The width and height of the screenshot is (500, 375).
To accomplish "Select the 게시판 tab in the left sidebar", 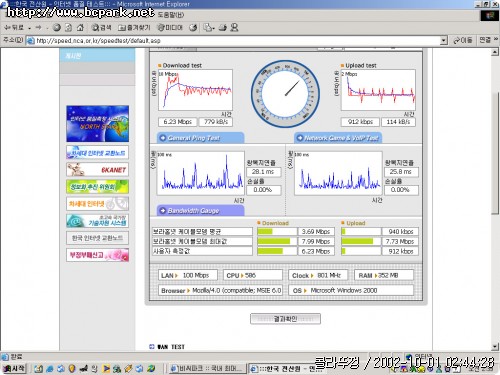I will [x=97, y=55].
